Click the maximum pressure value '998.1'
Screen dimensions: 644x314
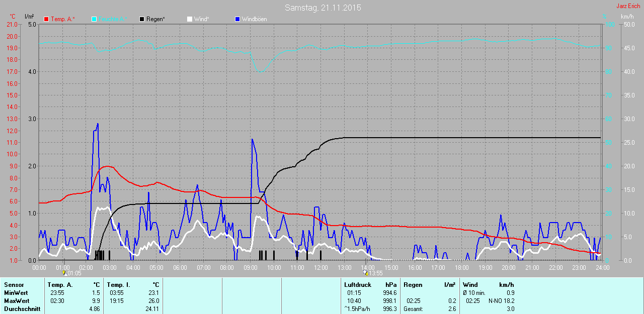coord(389,301)
